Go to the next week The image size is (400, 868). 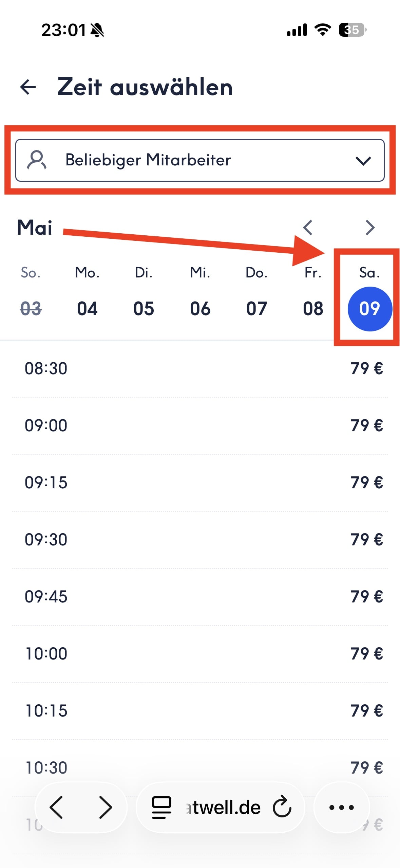[370, 227]
